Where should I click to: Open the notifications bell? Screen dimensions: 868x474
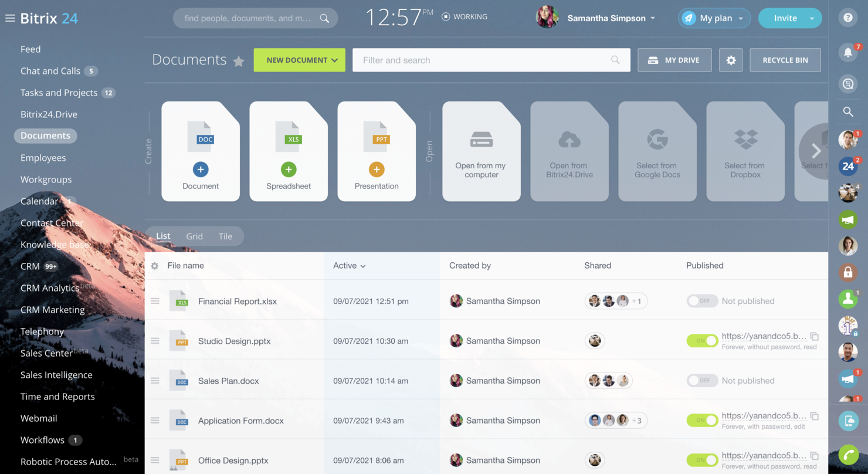tap(847, 52)
